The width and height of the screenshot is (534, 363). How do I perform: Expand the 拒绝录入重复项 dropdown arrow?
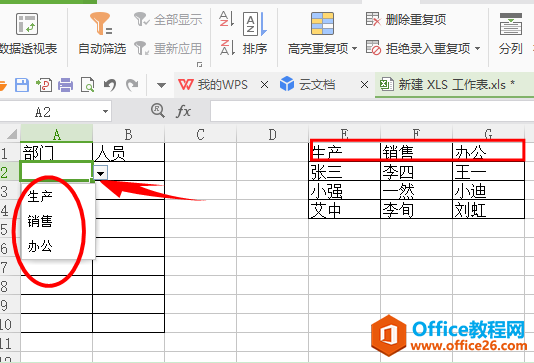tap(477, 49)
